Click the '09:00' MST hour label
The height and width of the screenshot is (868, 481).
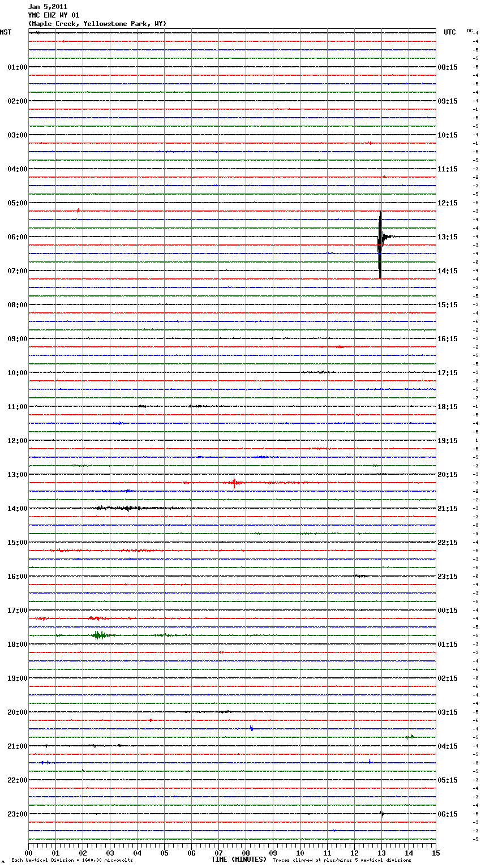[x=18, y=339]
